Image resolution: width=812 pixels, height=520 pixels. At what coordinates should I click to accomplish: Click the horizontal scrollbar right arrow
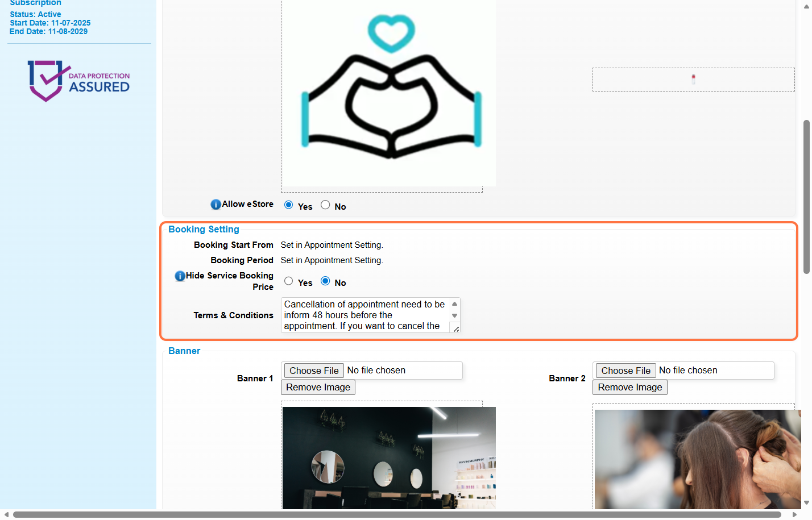794,515
